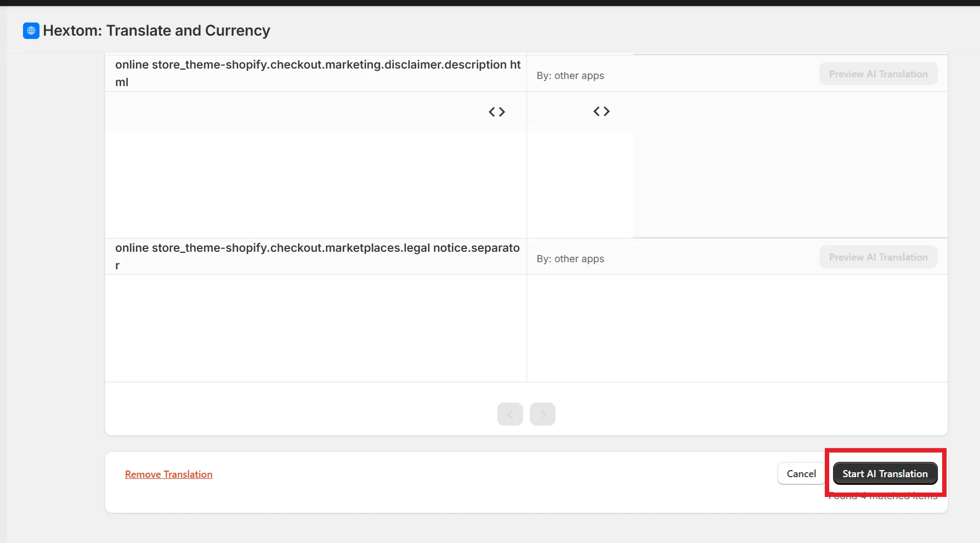Click the "Found matched items" status text
Viewport: 980px width, 543px height.
point(883,496)
